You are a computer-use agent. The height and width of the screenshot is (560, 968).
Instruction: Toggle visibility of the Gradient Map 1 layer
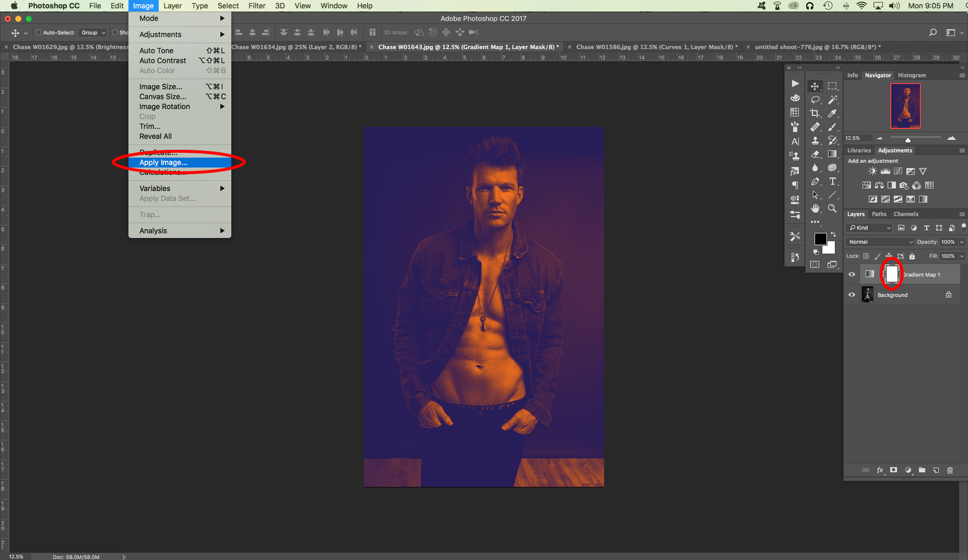(x=852, y=274)
